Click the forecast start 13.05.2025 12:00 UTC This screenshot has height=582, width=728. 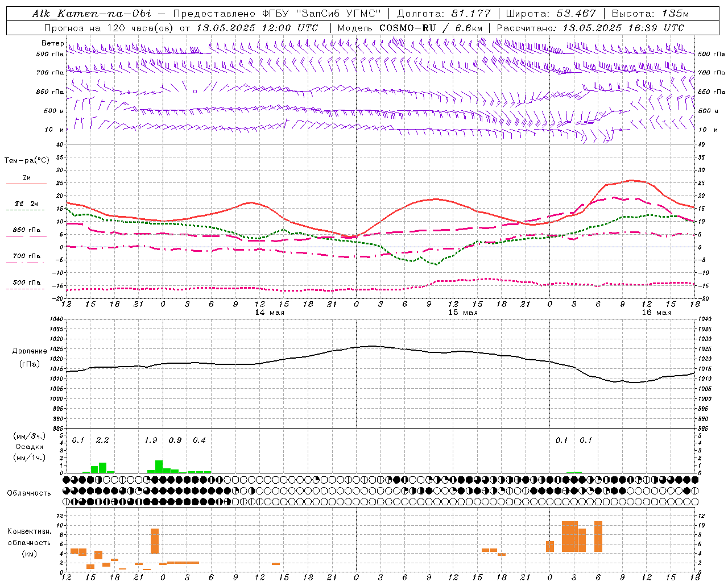click(257, 28)
